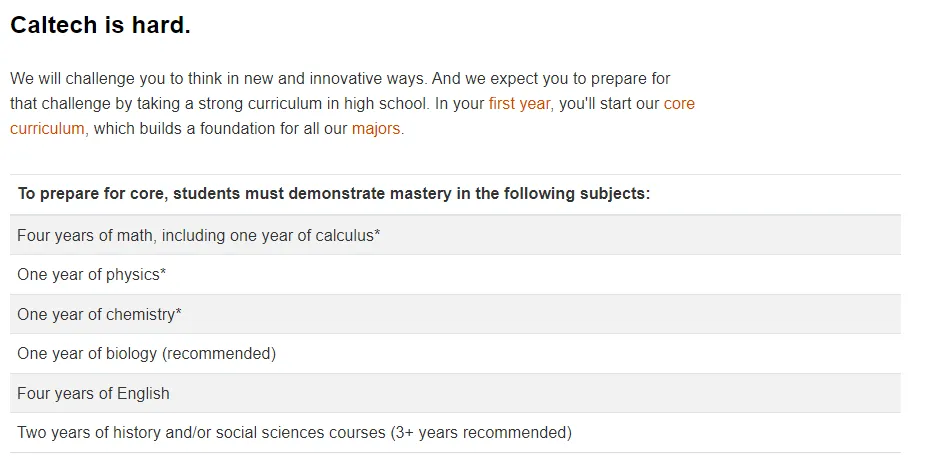The height and width of the screenshot is (475, 927).
Task: Click the 'We will challenge you' paragraph
Action: coord(352,104)
